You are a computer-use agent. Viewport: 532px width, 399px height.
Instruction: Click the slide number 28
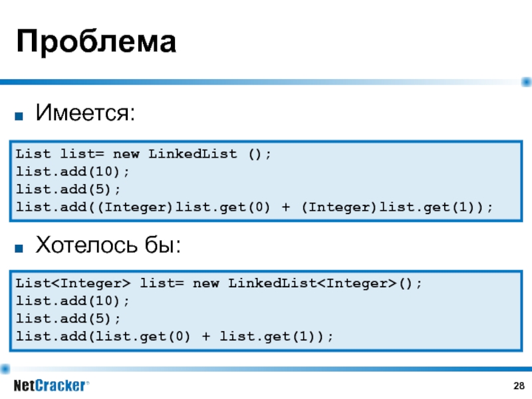tap(519, 386)
